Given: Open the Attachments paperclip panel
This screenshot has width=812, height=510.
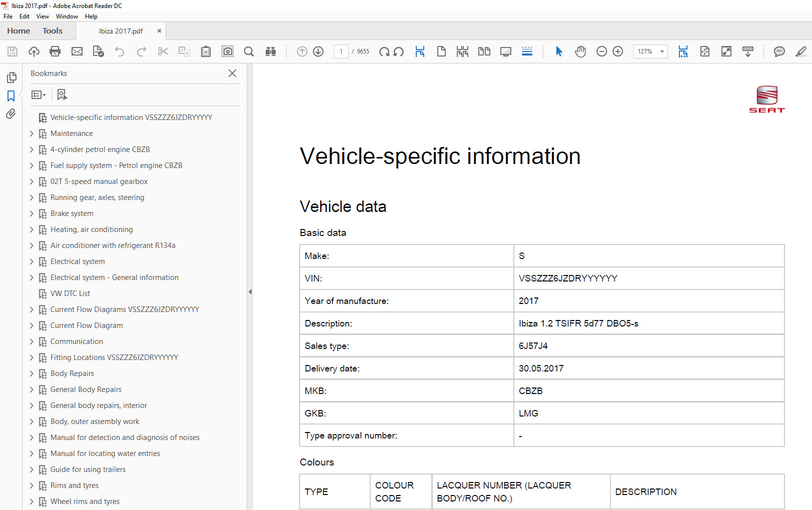Looking at the screenshot, I should pyautogui.click(x=11, y=114).
